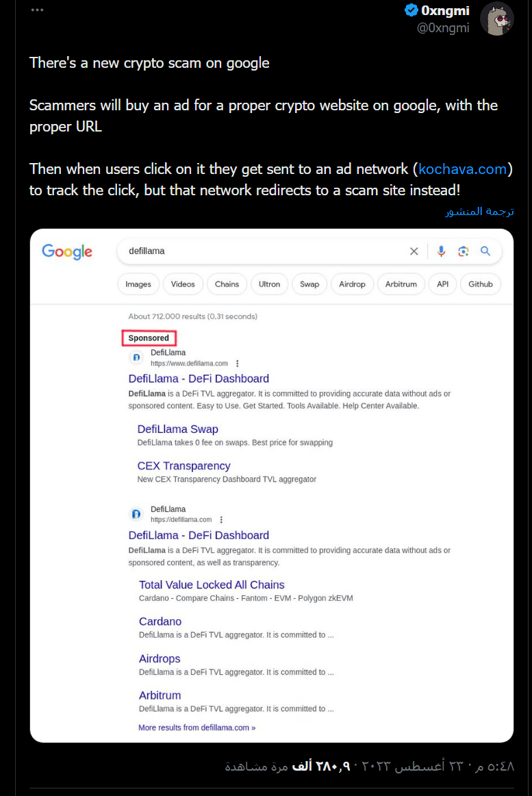Click More results from defillama.com

[x=197, y=727]
